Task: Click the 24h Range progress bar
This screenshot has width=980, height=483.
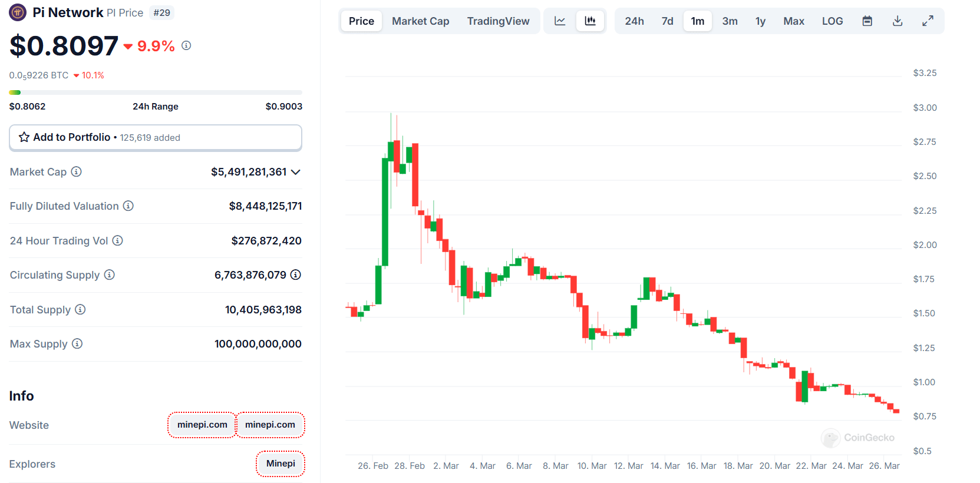Action: pyautogui.click(x=156, y=92)
